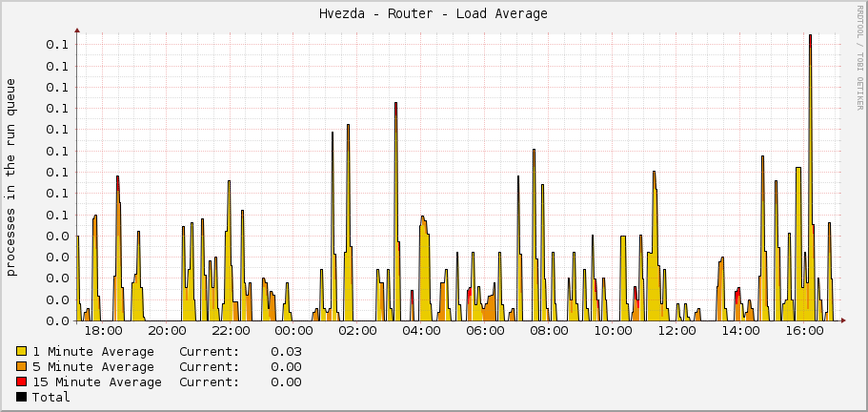Click the red arrow at the x-axis end
Screen dimensions: 868x412
[842, 320]
